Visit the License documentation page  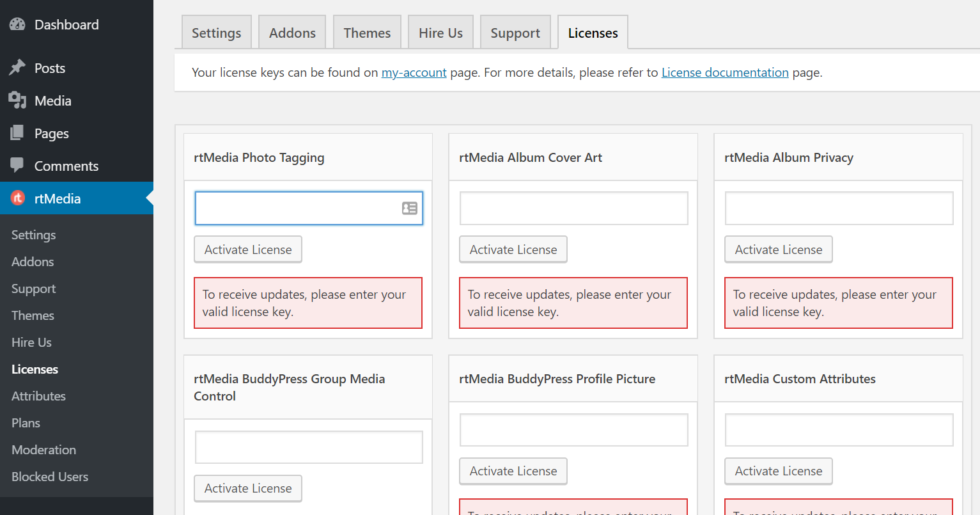(725, 72)
